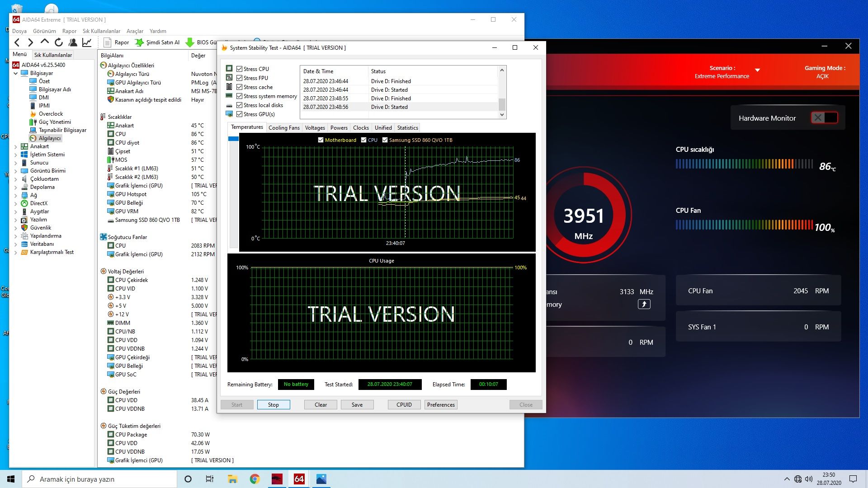Expand the Anakart tree node
This screenshot has height=488, width=868.
pyautogui.click(x=16, y=146)
